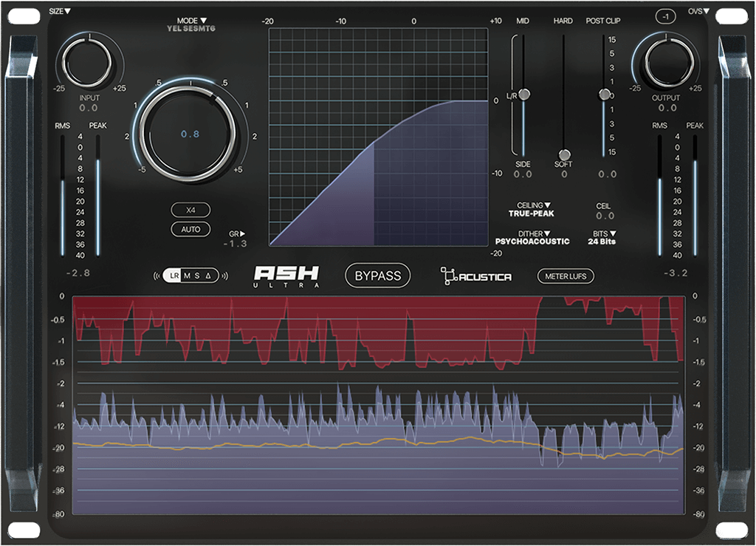Click the transfer curve graph
This screenshot has width=756, height=546.
pyautogui.click(x=379, y=137)
